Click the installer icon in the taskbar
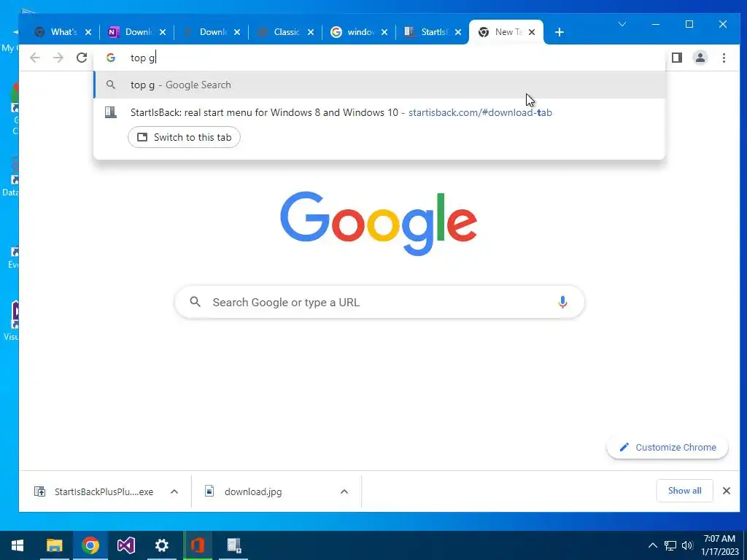747x560 pixels. [233, 545]
